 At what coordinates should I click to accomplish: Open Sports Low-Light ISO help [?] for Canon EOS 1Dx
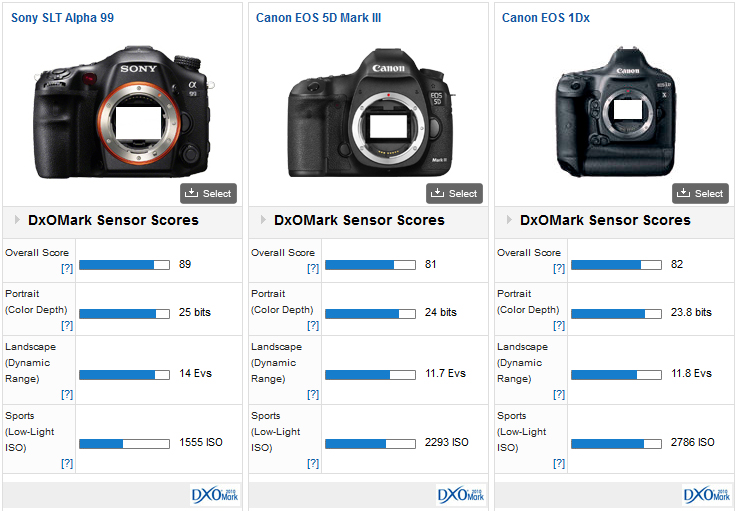click(x=559, y=463)
